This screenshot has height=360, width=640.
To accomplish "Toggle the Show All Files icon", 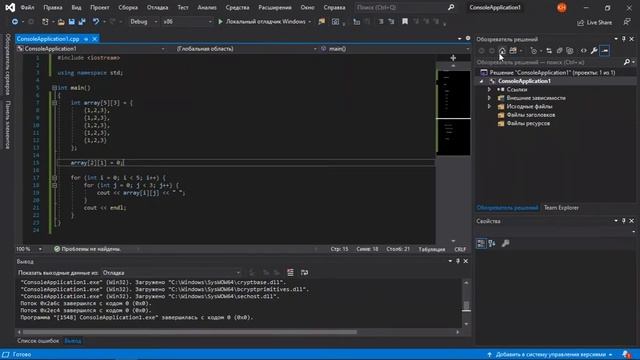I will 570,51.
